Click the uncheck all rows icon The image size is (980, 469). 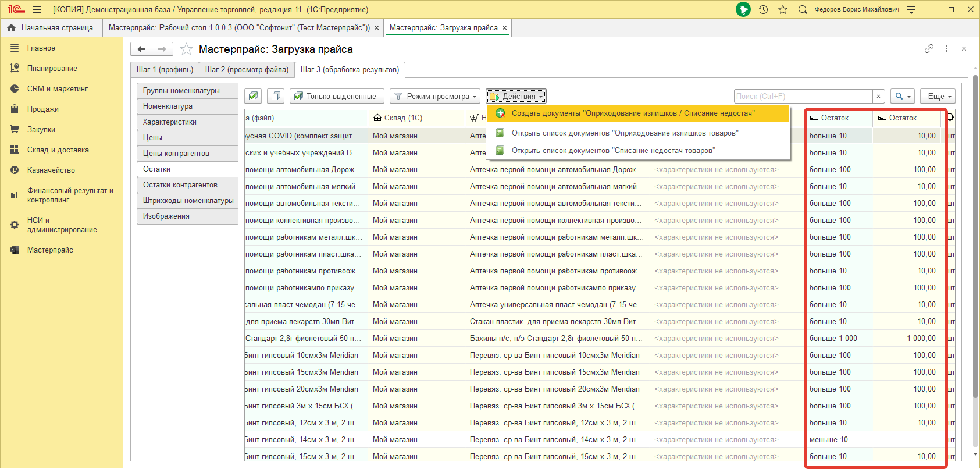[276, 96]
